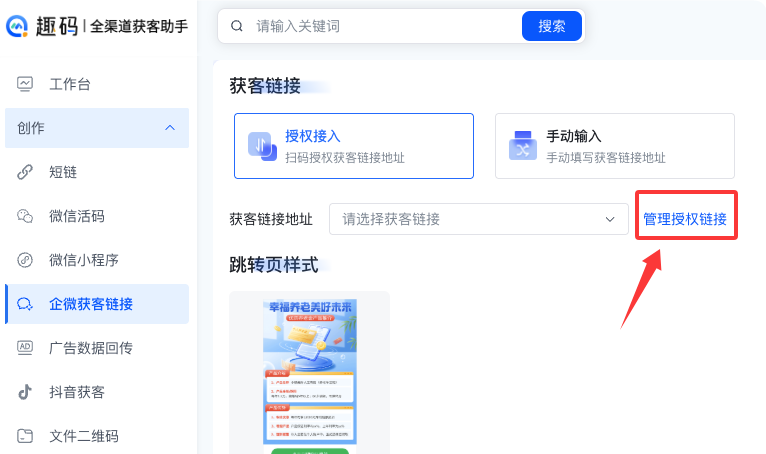Click the 微信活码 WeChat icon
This screenshot has height=454, width=766.
click(x=25, y=216)
